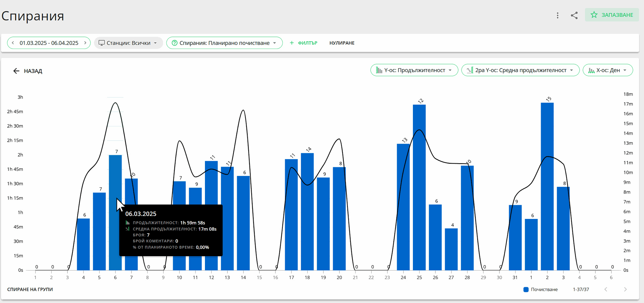The image size is (644, 303).
Task: Click the bar for day 5 March
Action: tap(99, 231)
